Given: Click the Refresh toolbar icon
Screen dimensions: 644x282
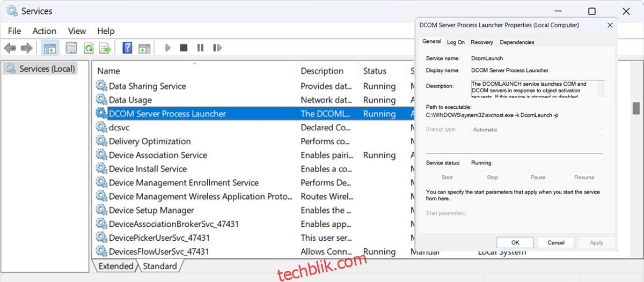Looking at the screenshot, I should 89,48.
